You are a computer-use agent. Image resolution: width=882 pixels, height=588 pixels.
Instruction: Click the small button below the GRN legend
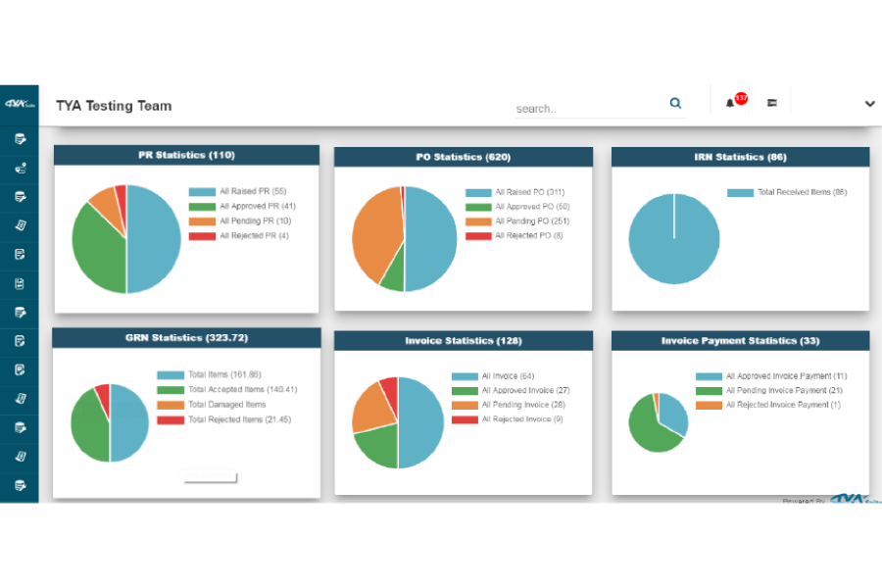pos(209,476)
